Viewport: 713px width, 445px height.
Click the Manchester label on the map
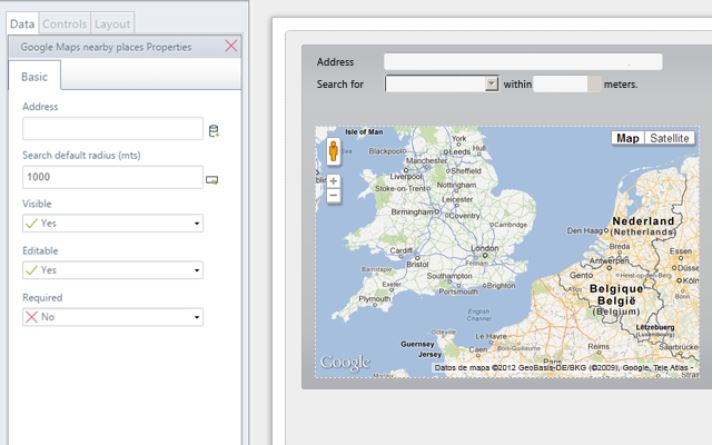pyautogui.click(x=427, y=160)
